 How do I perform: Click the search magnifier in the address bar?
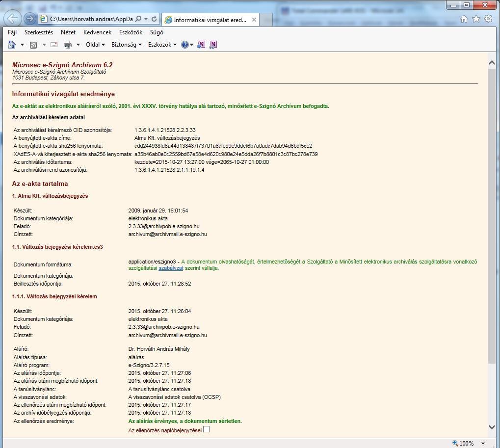[138, 19]
